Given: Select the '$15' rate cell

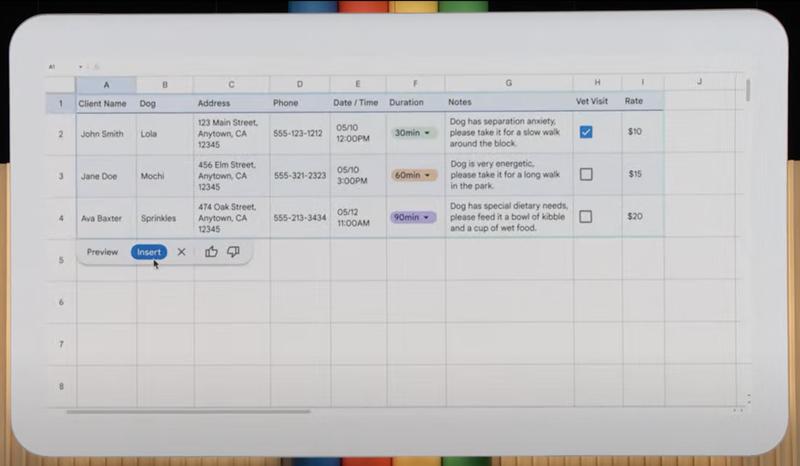Looking at the screenshot, I should pos(643,174).
